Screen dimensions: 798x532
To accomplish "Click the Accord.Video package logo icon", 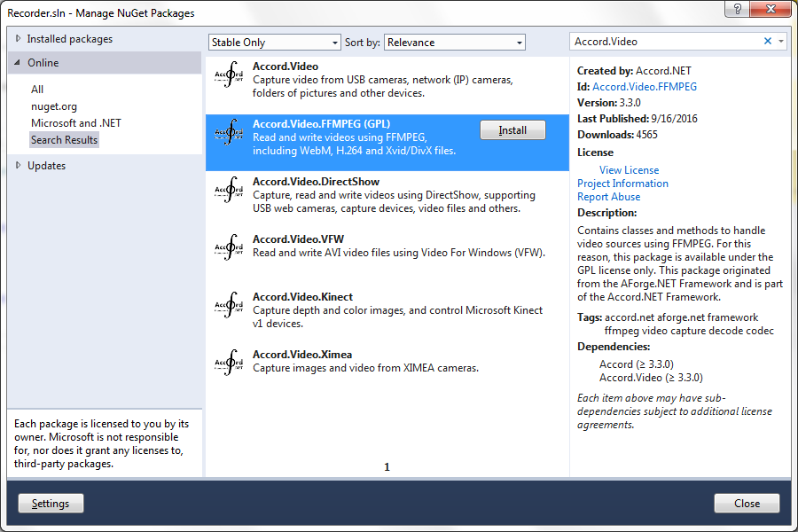I will click(x=229, y=74).
